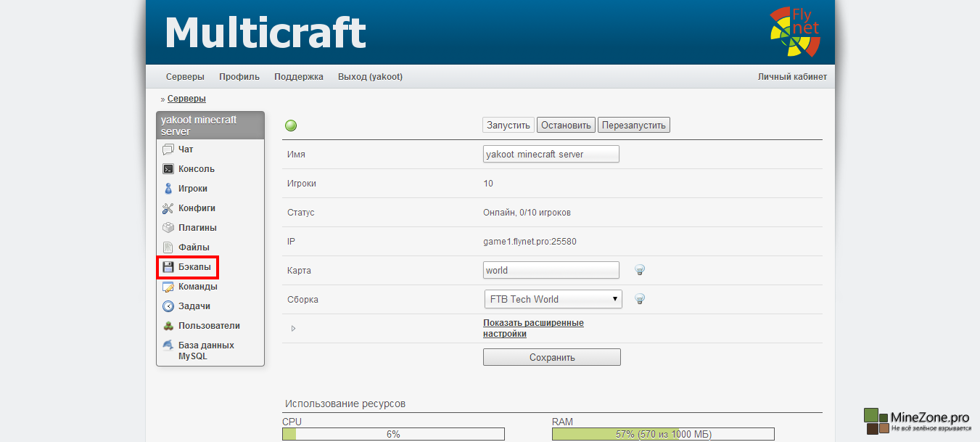Open the Console (Консоль) icon

point(168,169)
